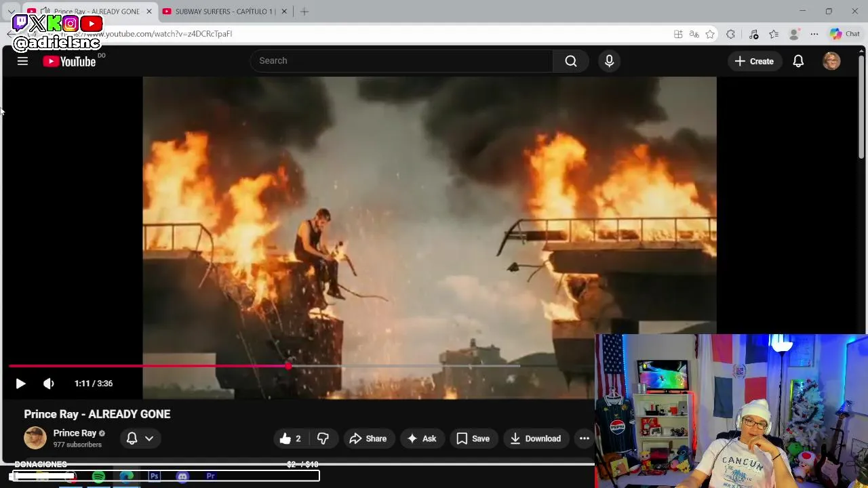This screenshot has height=488, width=868.
Task: Open the account avatar menu
Action: pos(831,61)
